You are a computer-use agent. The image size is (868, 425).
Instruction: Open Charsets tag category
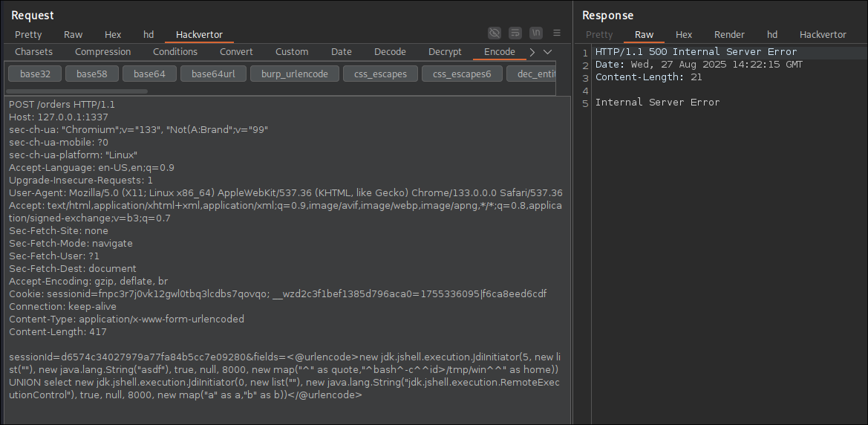[x=33, y=51]
